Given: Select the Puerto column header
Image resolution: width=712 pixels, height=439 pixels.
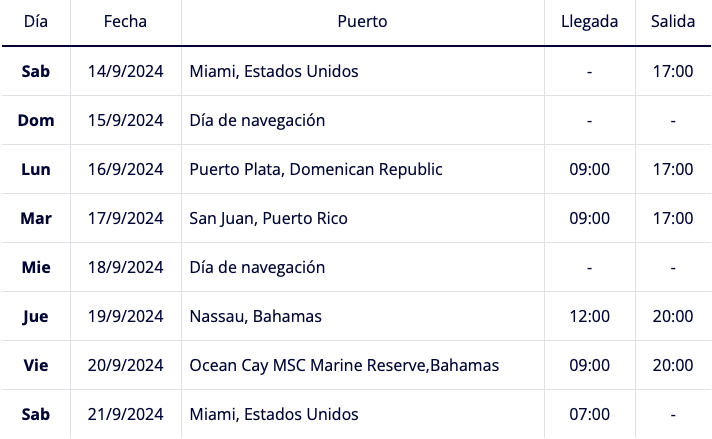Looking at the screenshot, I should (362, 21).
